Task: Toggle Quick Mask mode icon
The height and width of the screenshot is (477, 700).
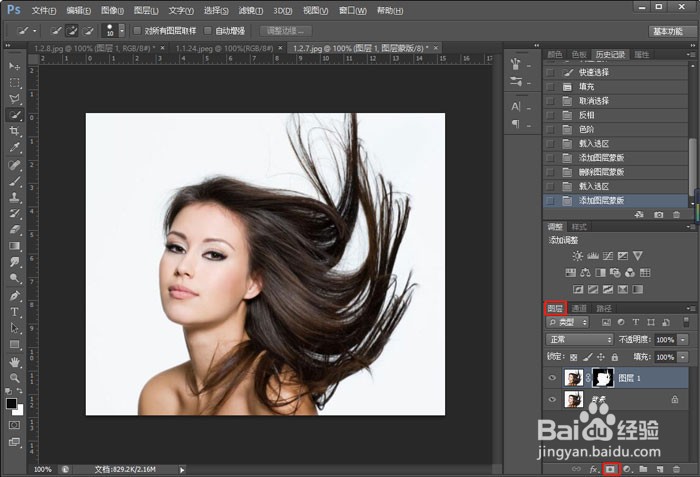Action: coord(14,425)
